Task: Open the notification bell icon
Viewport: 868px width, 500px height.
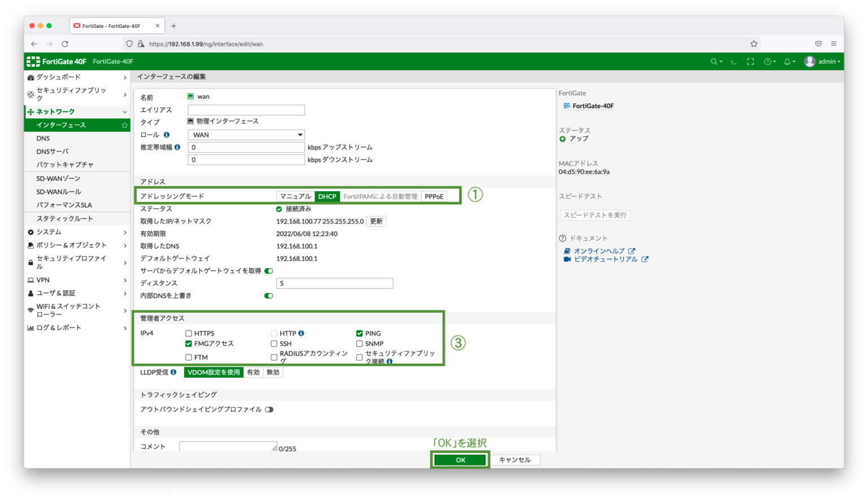Action: click(787, 61)
